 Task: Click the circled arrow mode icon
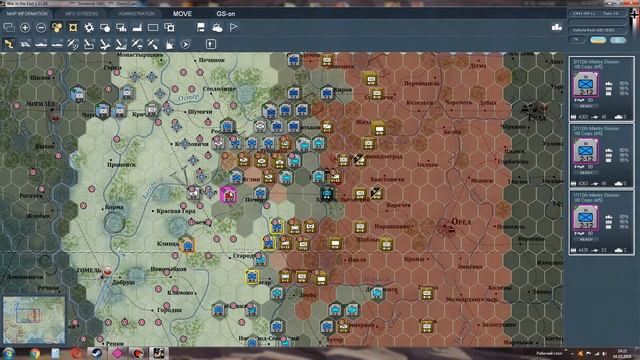click(185, 44)
